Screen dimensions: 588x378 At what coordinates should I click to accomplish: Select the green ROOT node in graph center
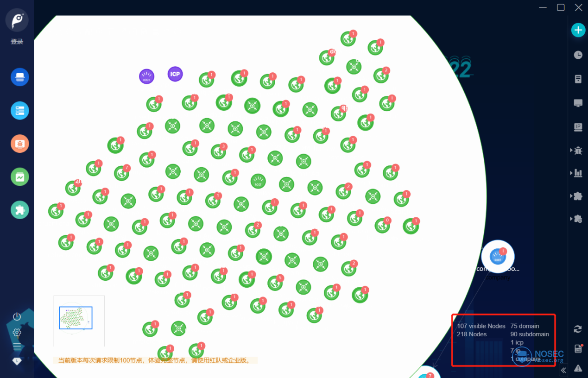coord(258,182)
